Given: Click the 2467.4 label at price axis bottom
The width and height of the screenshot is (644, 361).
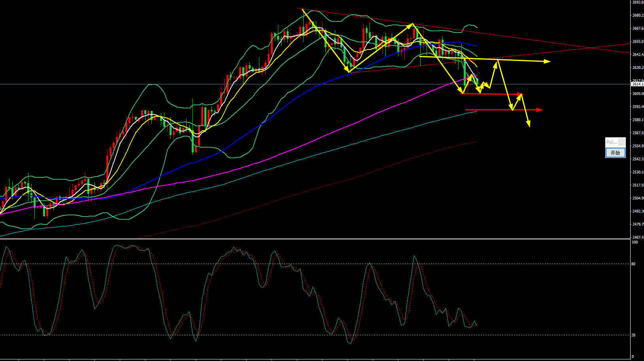Looking at the screenshot, I should pos(637,237).
